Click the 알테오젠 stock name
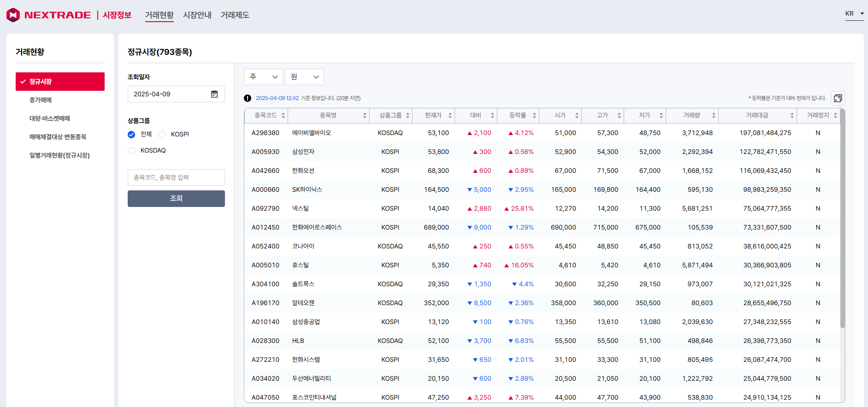868x407 pixels. 303,303
